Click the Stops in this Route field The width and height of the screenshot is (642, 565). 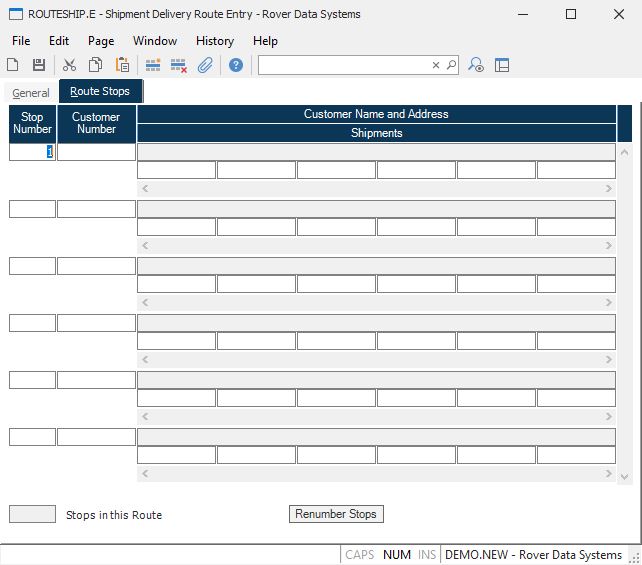click(32, 514)
